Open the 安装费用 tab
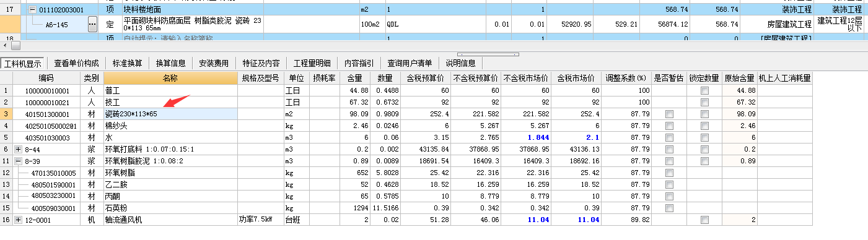 [214, 64]
